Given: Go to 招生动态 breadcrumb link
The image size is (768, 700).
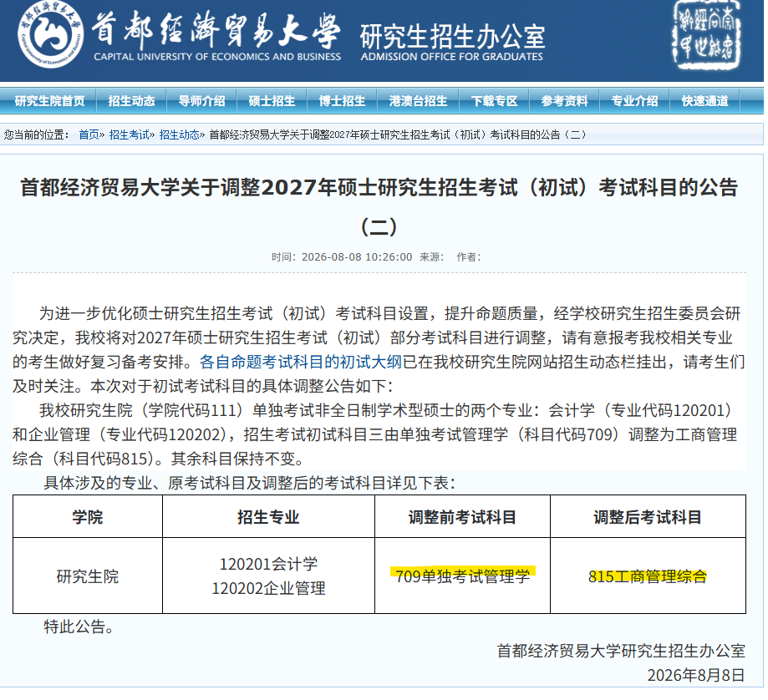Looking at the screenshot, I should click(x=180, y=134).
